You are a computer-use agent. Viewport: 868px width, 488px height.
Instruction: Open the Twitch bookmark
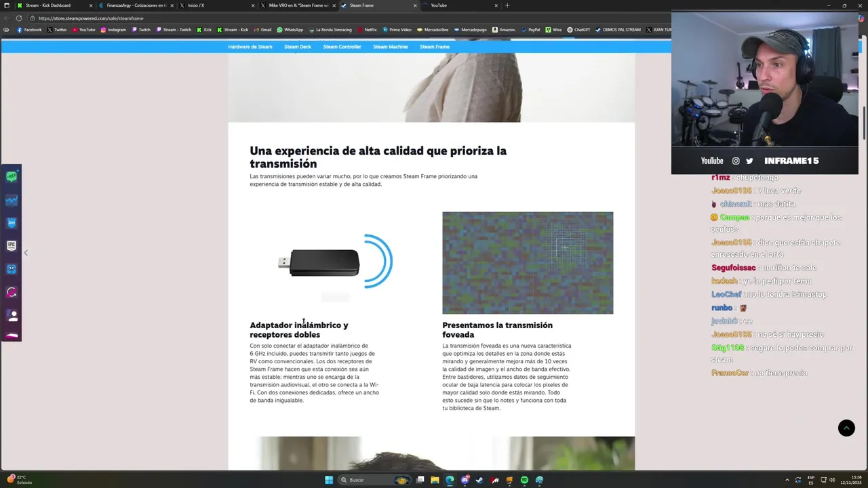click(141, 30)
